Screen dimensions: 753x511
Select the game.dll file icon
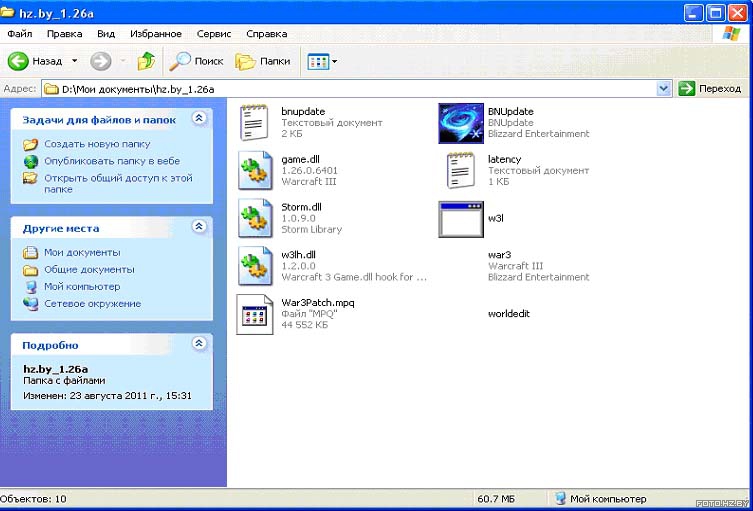click(x=255, y=170)
